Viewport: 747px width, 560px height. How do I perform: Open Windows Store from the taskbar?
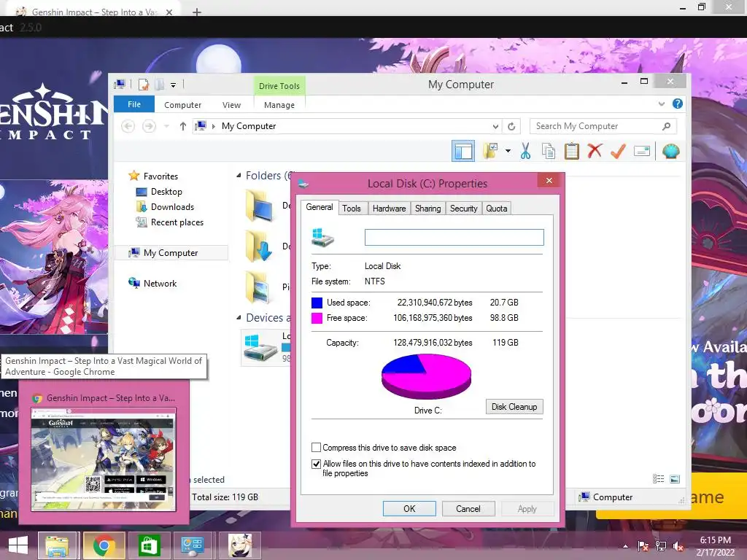point(149,545)
